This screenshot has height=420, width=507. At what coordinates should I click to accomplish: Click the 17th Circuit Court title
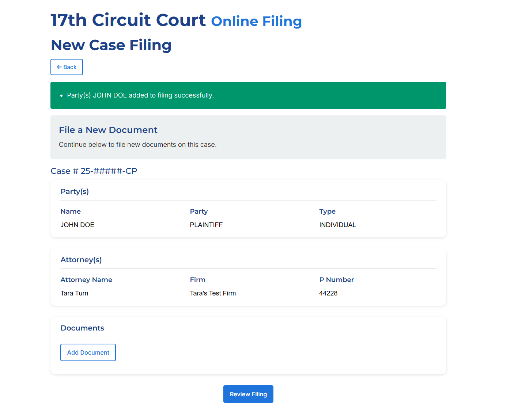(x=128, y=20)
